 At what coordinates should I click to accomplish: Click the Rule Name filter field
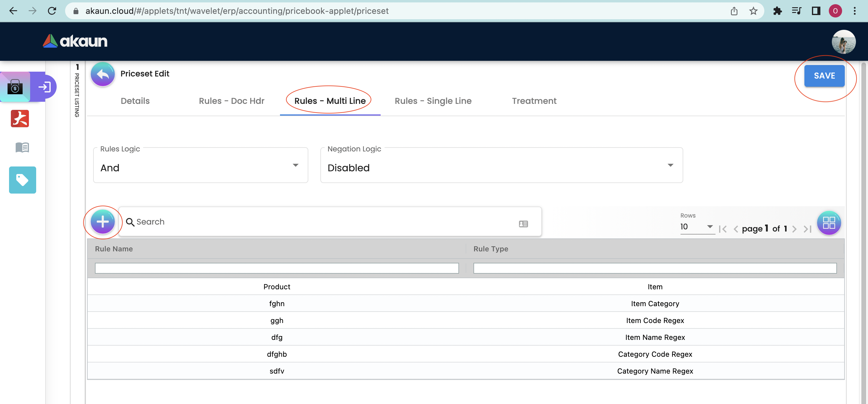click(277, 268)
